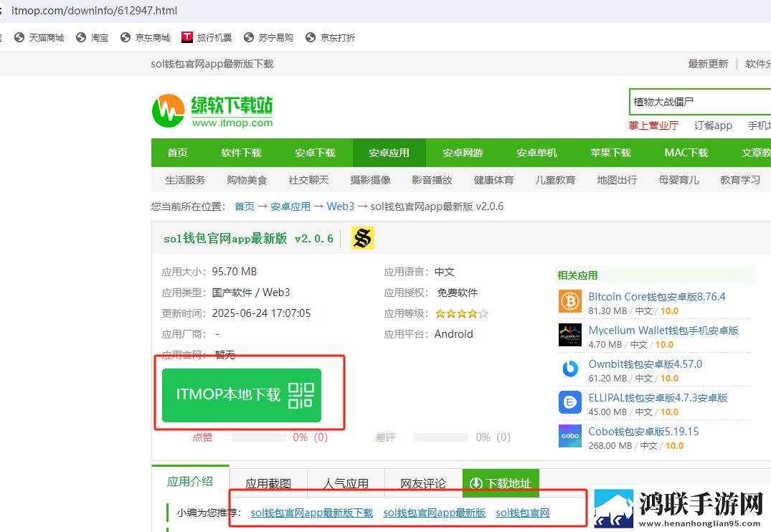Open the Bitcoin Core钱包安卓版8.76.4 link

coord(657,297)
